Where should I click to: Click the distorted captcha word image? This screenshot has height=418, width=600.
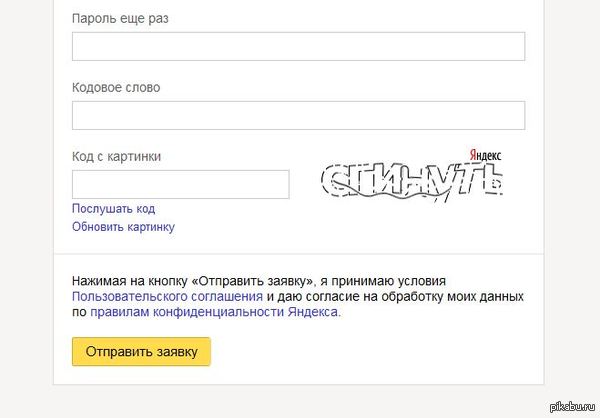411,182
